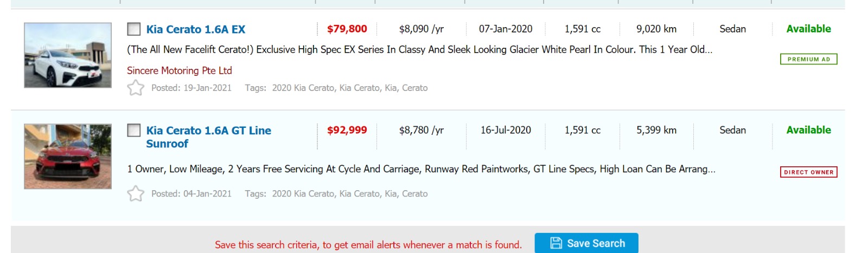Click the Direct Owner badge
Viewport: 868px width, 253px height.
(x=808, y=172)
